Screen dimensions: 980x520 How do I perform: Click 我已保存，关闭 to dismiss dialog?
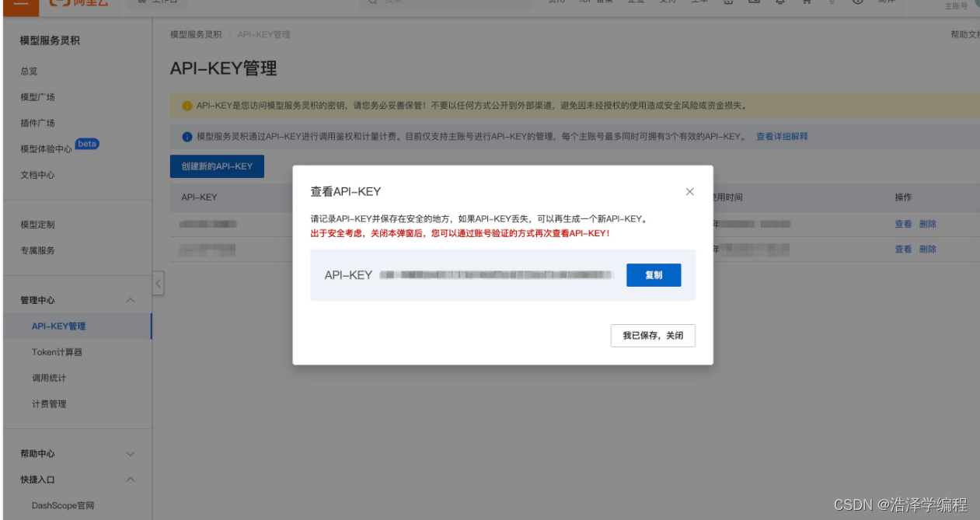click(x=653, y=335)
